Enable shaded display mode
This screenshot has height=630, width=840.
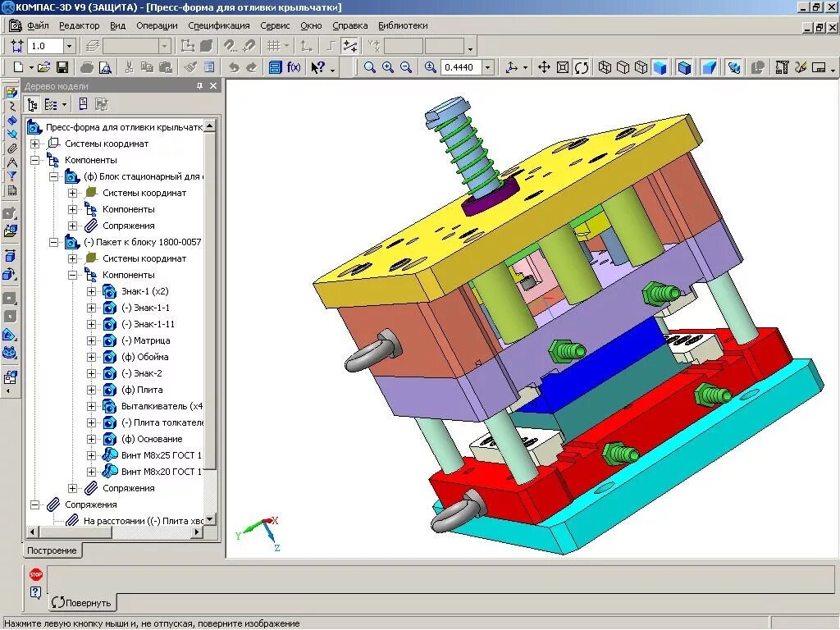(660, 67)
